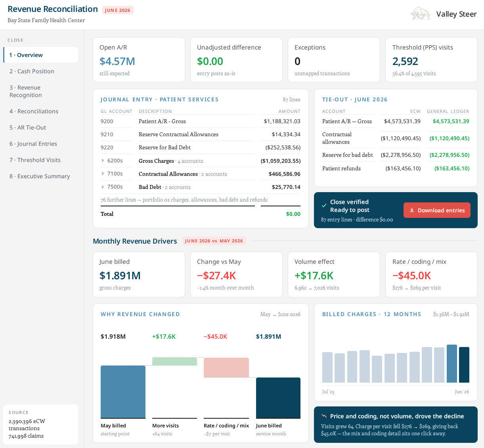This screenshot has width=484, height=448.
Task: Click the '87 entry lines · difference $0.00' text
Action: [357, 219]
